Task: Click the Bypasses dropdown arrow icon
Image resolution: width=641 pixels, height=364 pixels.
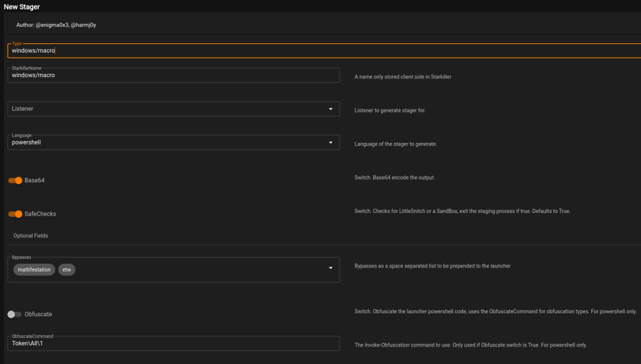Action: (330, 269)
